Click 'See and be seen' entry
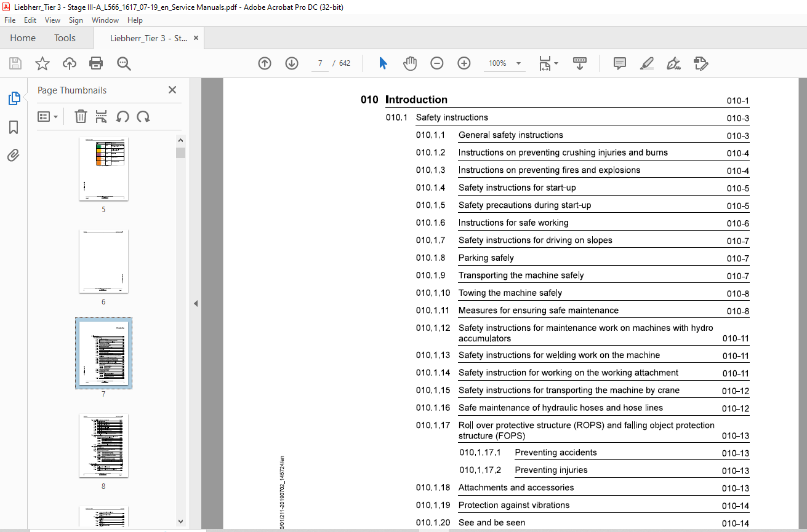807x532 pixels. coord(492,523)
